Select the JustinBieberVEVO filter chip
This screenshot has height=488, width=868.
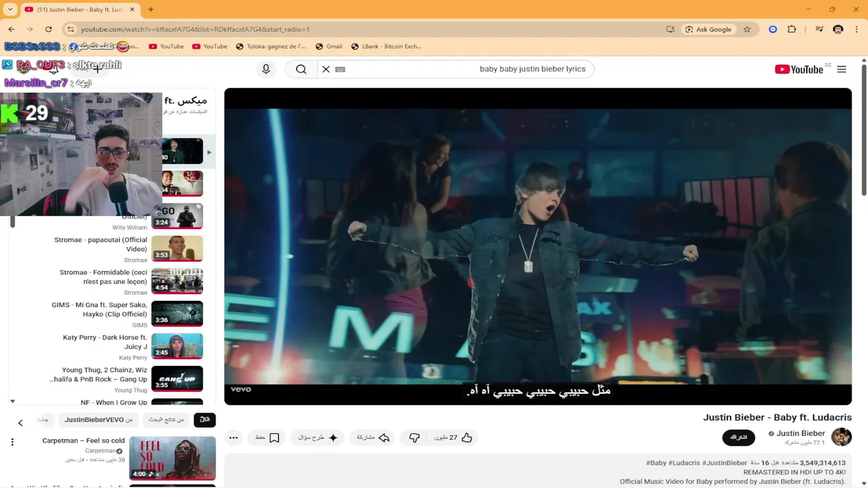click(98, 420)
